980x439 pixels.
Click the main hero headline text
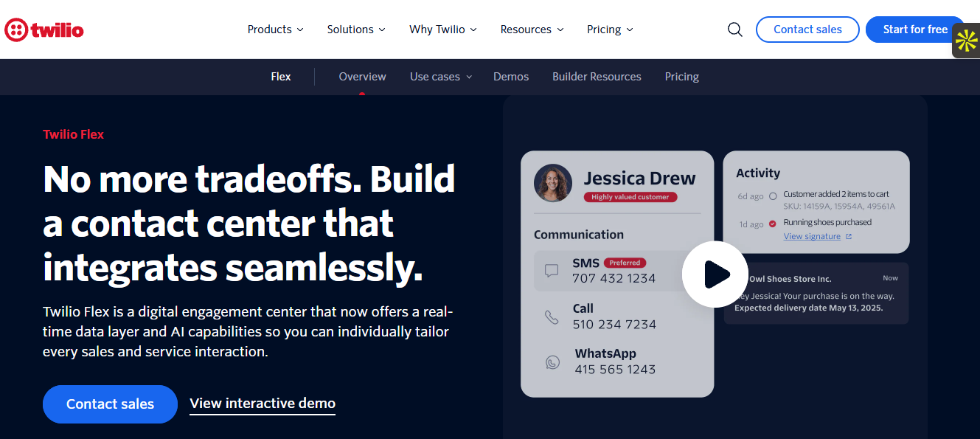249,224
